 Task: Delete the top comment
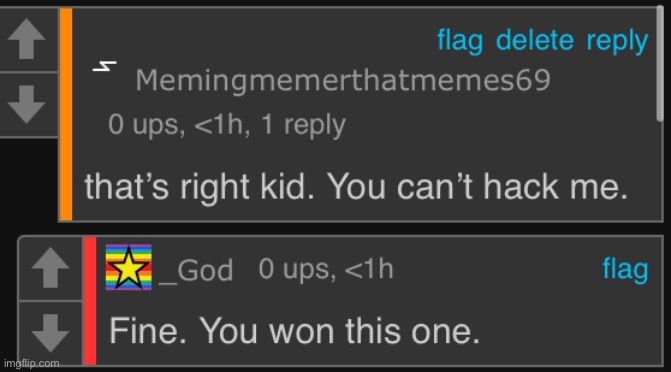(534, 40)
